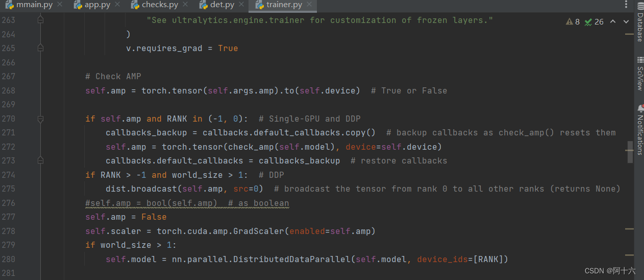Click the '# True or False' comment
The image size is (644, 280).
coord(409,90)
